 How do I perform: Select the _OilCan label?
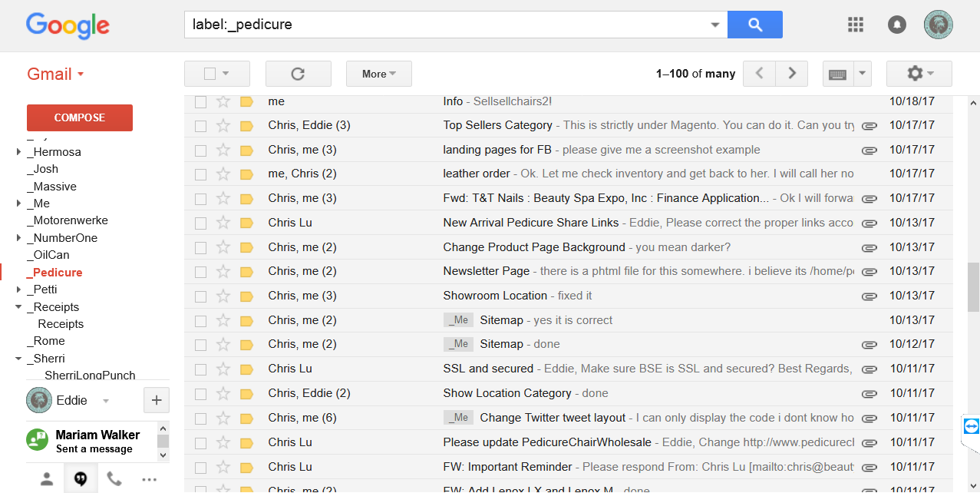(x=51, y=255)
